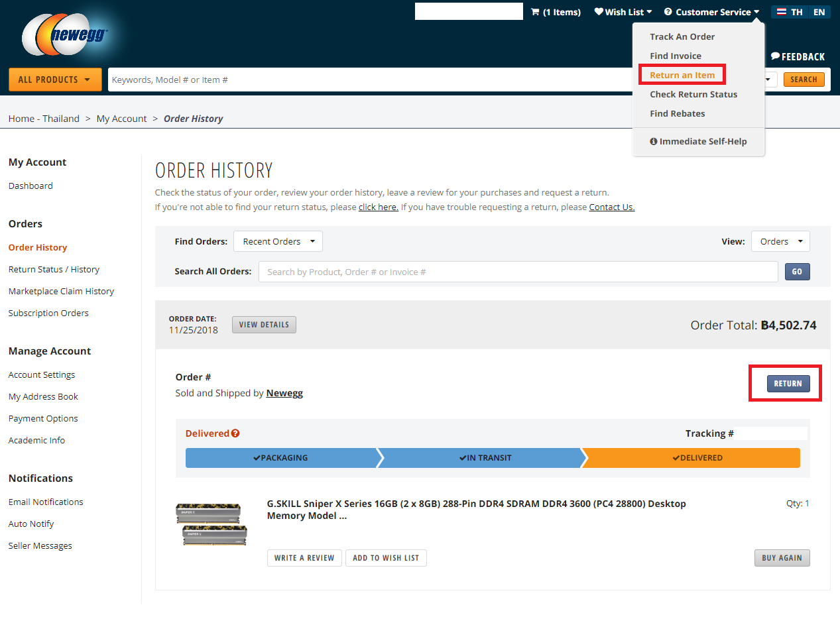Click the Add to Wish List button
840x617 pixels.
coord(386,558)
